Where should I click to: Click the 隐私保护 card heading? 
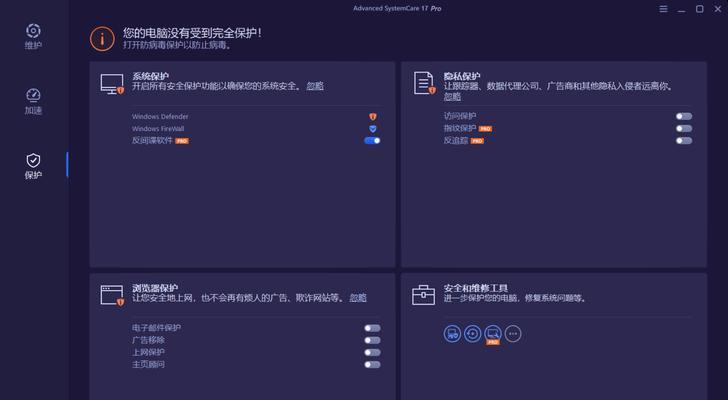tap(462, 76)
